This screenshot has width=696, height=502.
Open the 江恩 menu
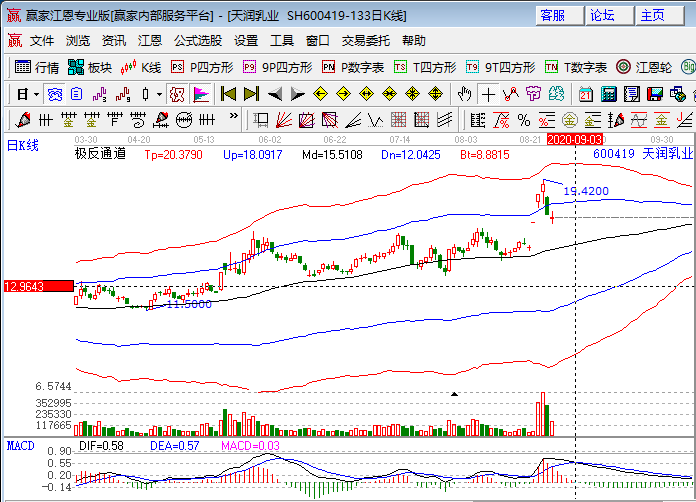150,41
